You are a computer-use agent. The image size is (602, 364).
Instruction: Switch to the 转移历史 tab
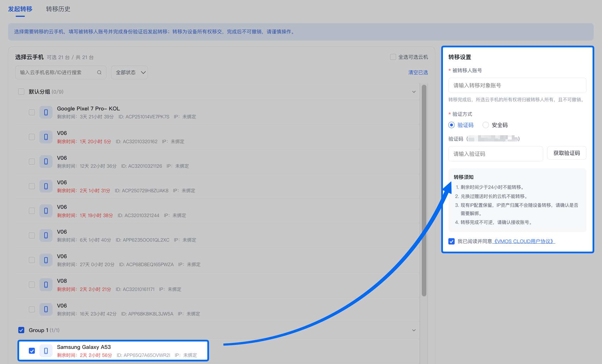[x=58, y=9]
